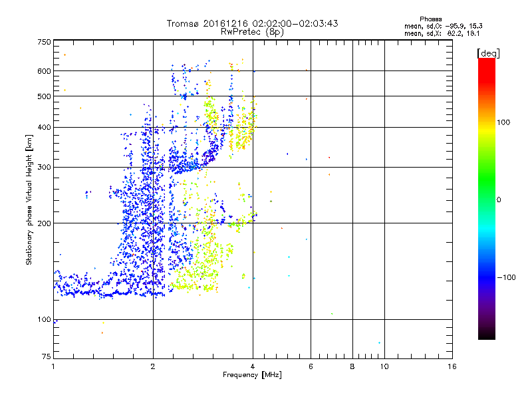Click the 'mean, sd,X: 82.2, 18.1' line
The width and height of the screenshot is (532, 399).
[x=442, y=34]
